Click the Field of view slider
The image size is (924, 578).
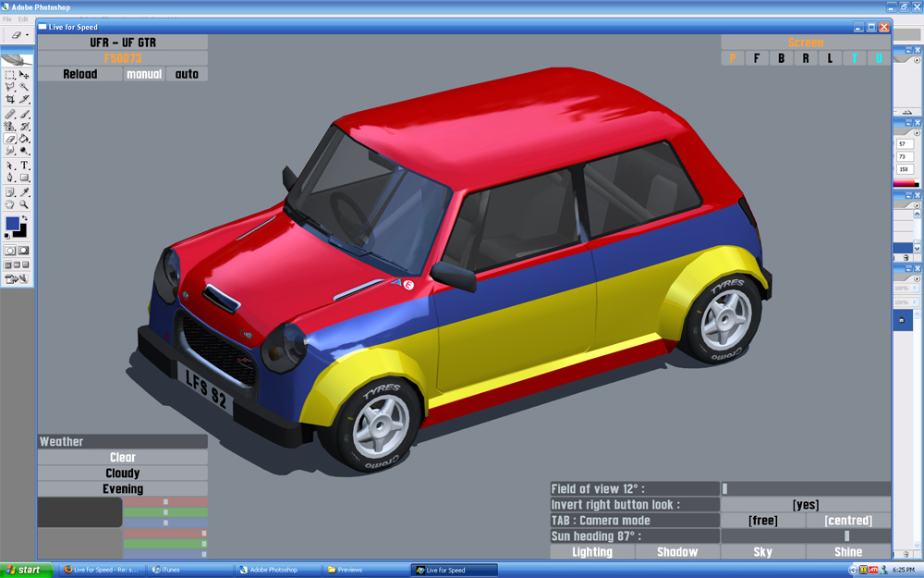tap(806, 488)
